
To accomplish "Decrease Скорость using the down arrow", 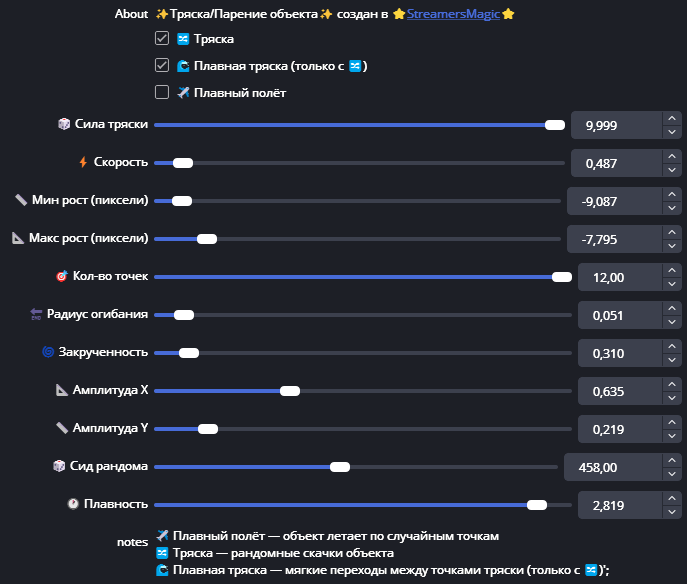I will pos(670,169).
